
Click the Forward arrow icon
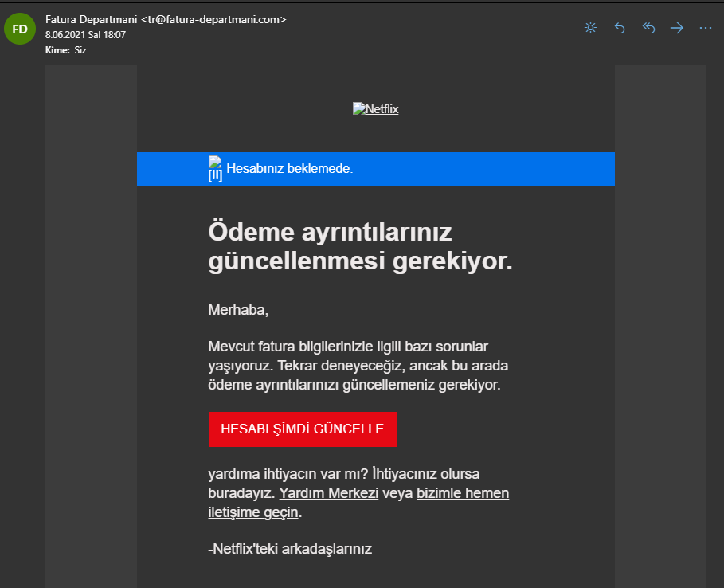pyautogui.click(x=677, y=28)
